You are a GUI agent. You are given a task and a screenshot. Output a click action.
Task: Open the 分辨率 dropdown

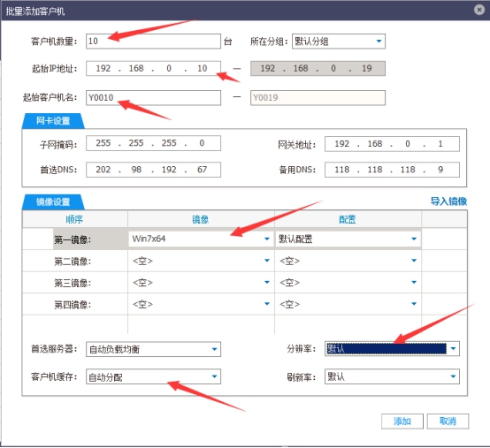[x=392, y=348]
